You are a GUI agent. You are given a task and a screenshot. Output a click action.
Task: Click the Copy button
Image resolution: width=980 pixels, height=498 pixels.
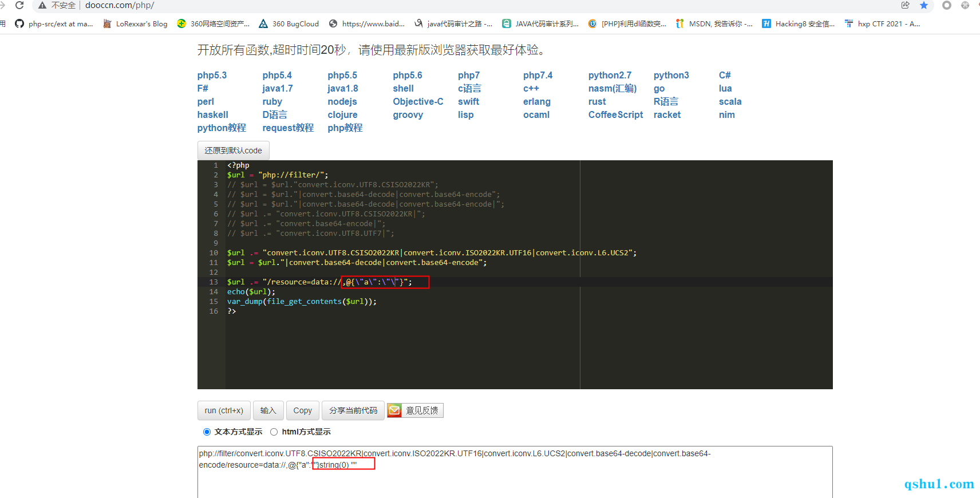(302, 410)
